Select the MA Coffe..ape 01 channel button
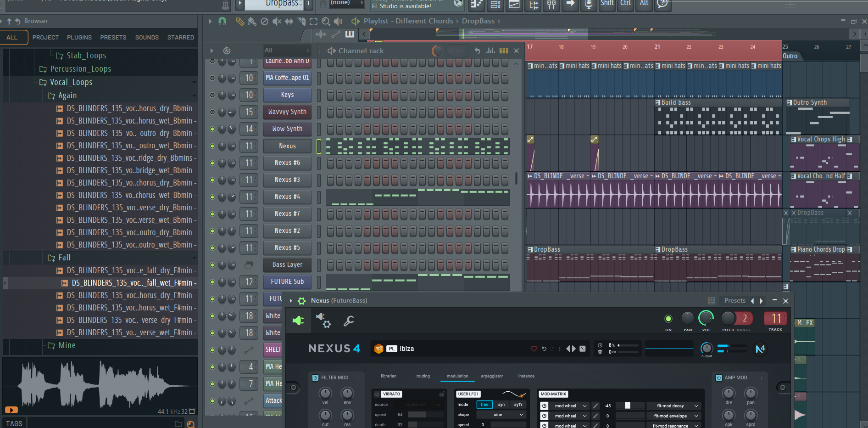This screenshot has height=428, width=868. point(287,78)
